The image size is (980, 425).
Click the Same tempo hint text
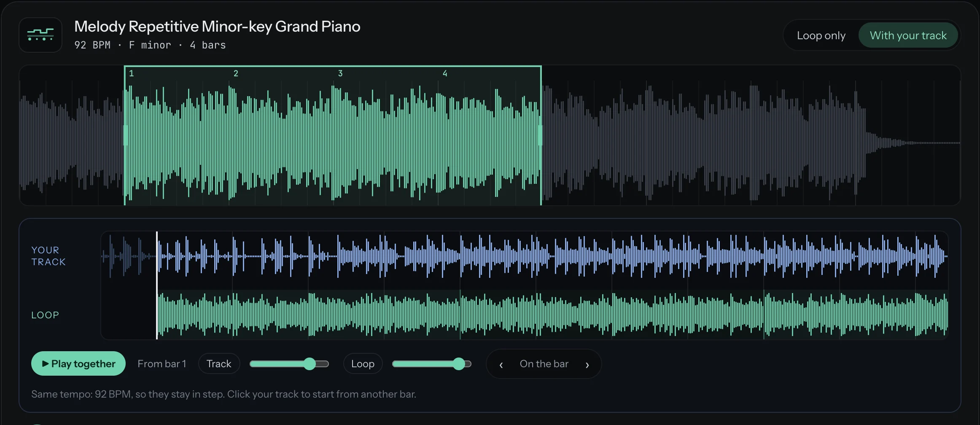(223, 394)
